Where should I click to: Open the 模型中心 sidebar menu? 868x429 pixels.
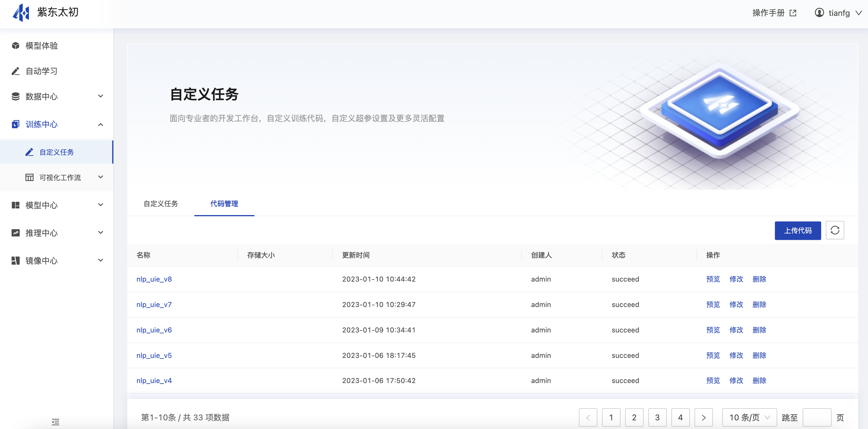tap(57, 205)
